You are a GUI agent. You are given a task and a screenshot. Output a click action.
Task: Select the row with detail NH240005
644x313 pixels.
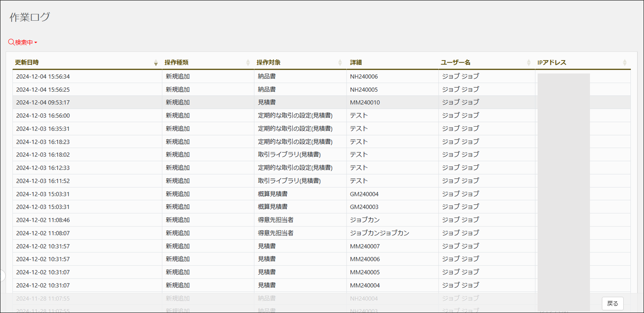pyautogui.click(x=364, y=89)
